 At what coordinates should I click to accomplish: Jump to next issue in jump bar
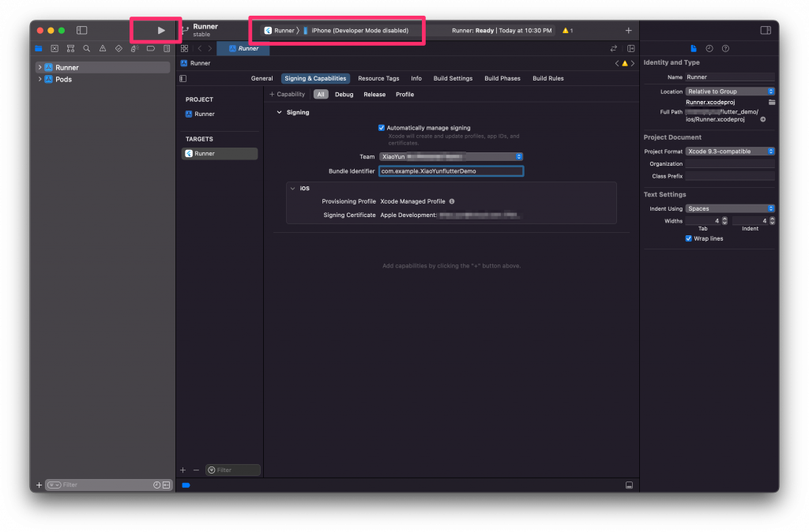point(633,63)
